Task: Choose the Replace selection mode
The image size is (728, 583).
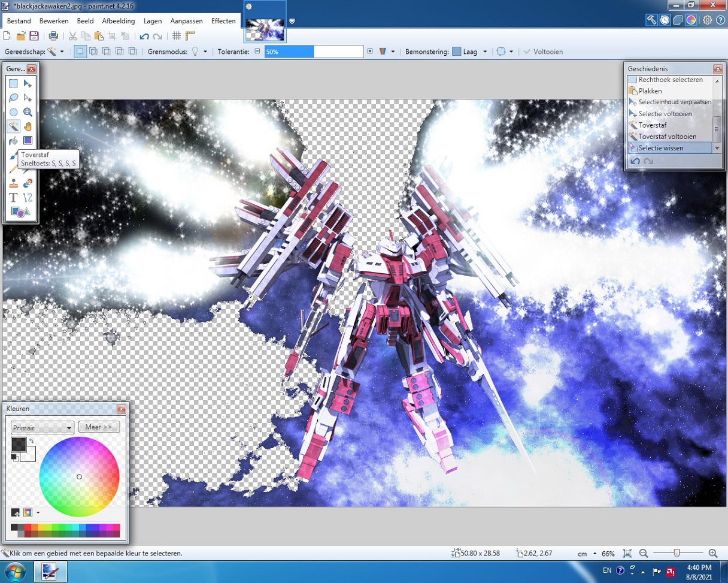Action: pos(80,52)
